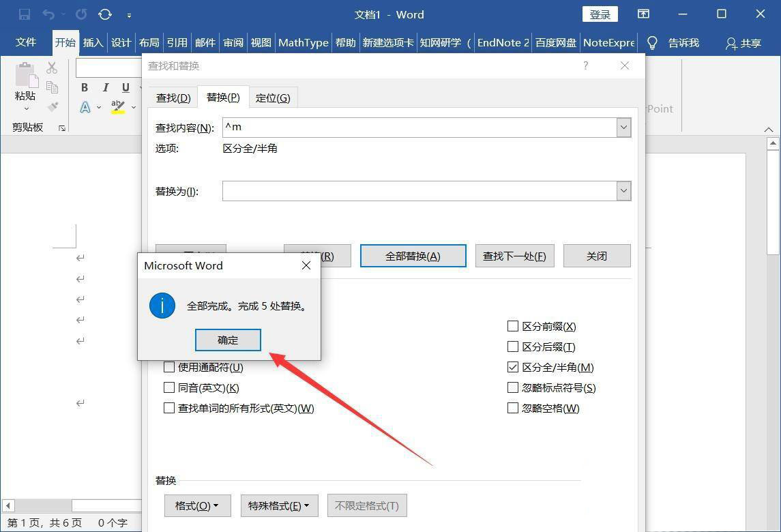
Task: Uncheck the 区分全/半角 option
Action: [512, 367]
